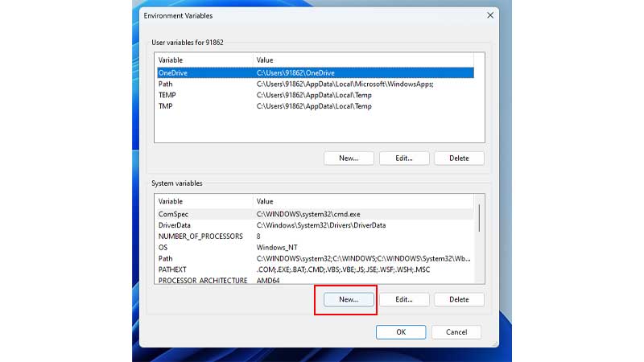Select the PROCESSOR_ARCHITECTURE system variable
Viewport: 644px width, 362px height.
click(315, 280)
